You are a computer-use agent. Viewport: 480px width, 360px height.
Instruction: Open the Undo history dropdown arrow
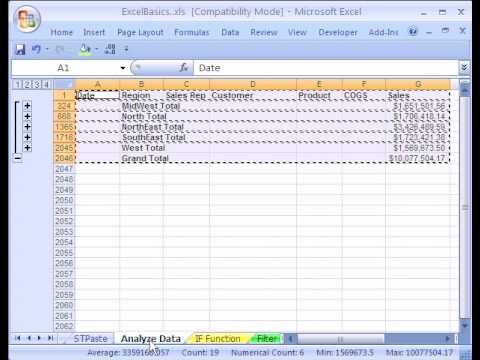tap(47, 49)
